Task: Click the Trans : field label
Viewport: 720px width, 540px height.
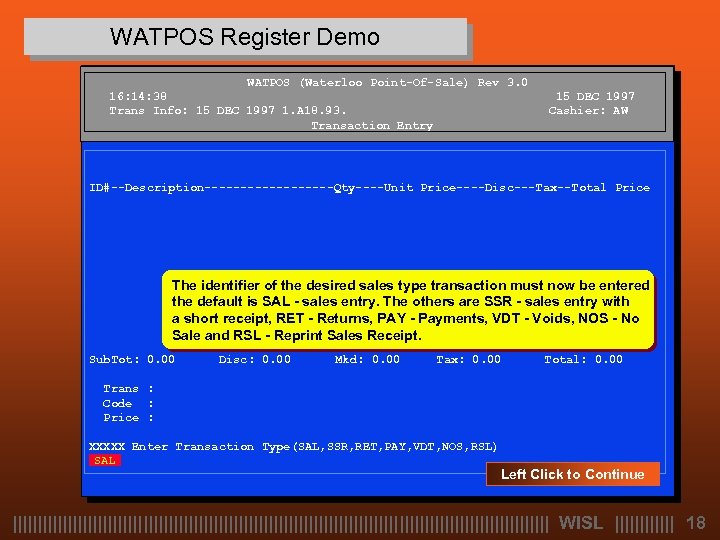Action: [128, 389]
